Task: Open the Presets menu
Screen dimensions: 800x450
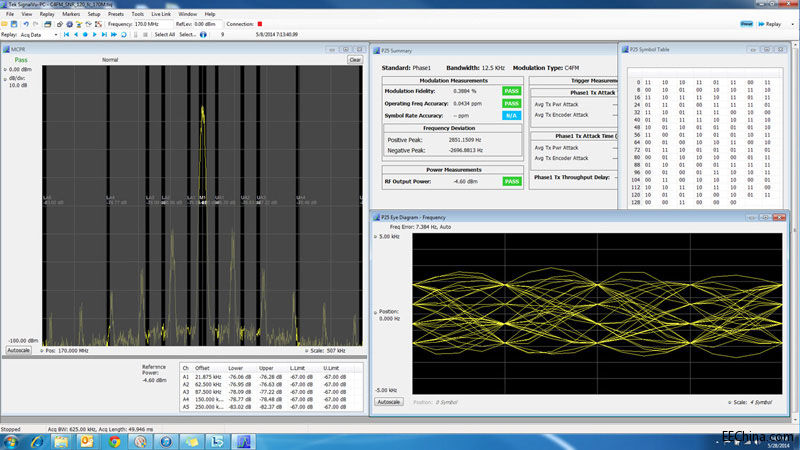Action: [116, 14]
